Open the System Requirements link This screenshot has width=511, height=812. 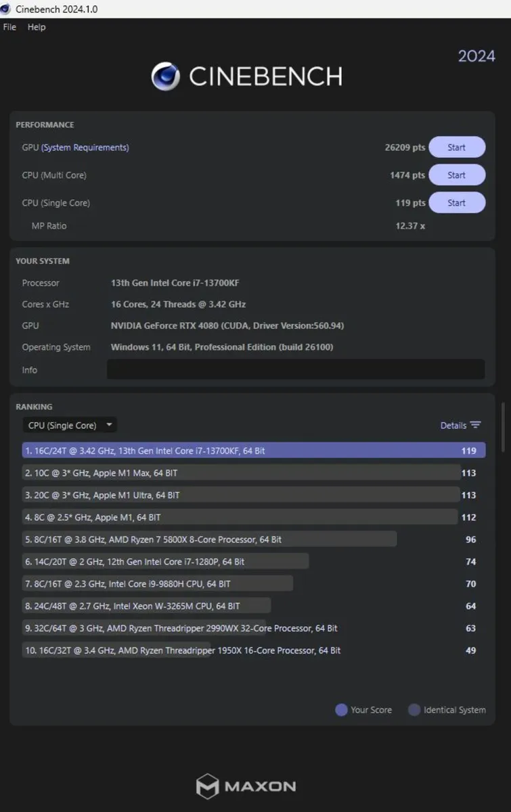click(85, 148)
